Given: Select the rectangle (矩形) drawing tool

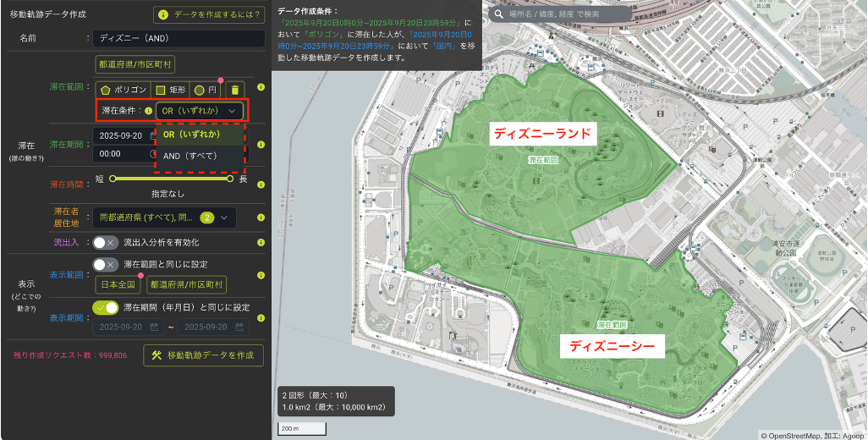Looking at the screenshot, I should point(170,90).
